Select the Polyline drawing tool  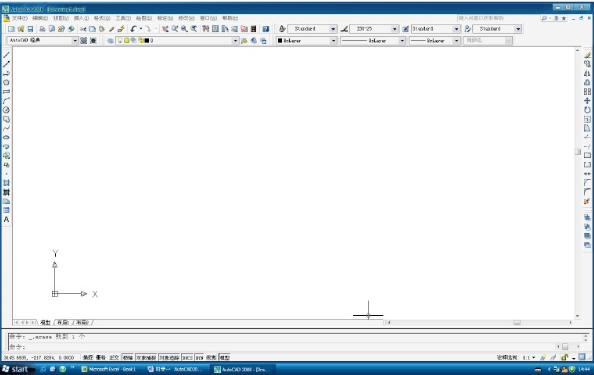[6, 73]
